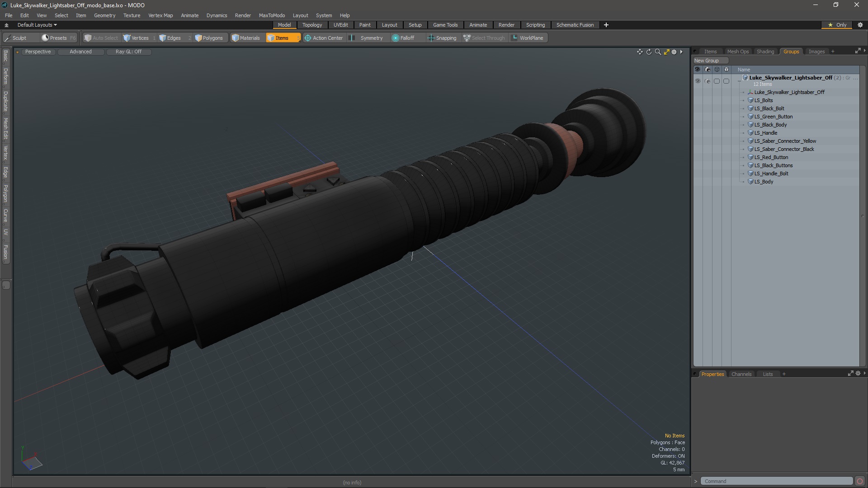Open the Default Layouts dropdown
Screen dimensions: 868x488
37,25
